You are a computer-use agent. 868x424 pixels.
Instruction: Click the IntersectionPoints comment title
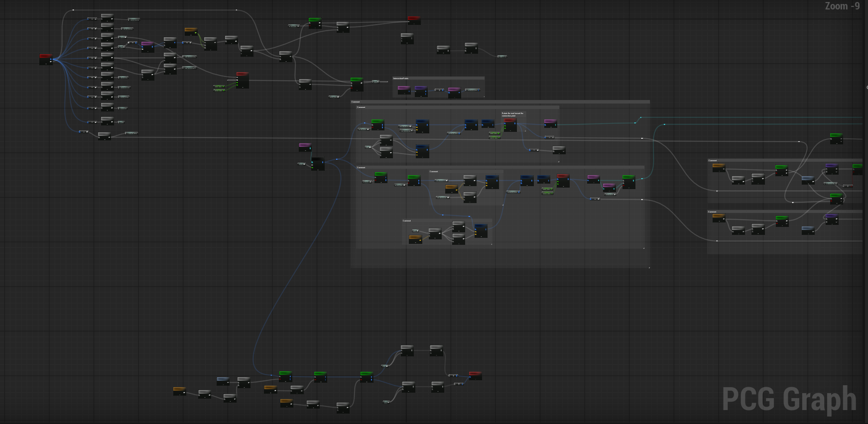click(x=401, y=79)
